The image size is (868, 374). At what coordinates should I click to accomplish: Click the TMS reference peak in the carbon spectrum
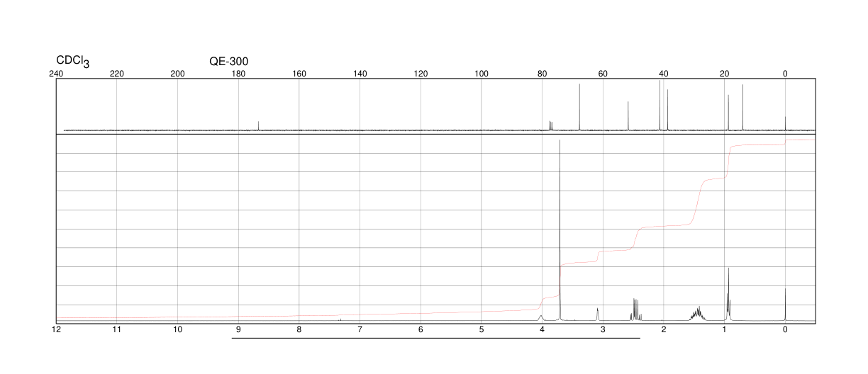point(785,123)
